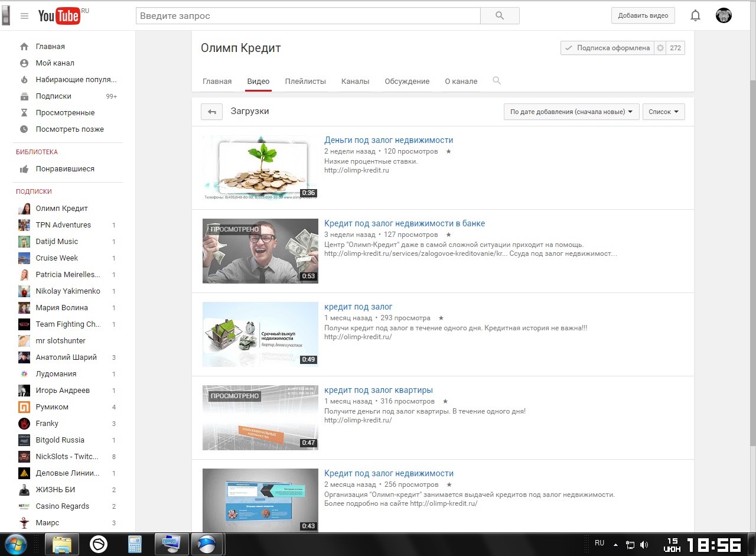The image size is (756, 556).
Task: Open the БИБЛИОТЕКА section header
Action: point(37,152)
